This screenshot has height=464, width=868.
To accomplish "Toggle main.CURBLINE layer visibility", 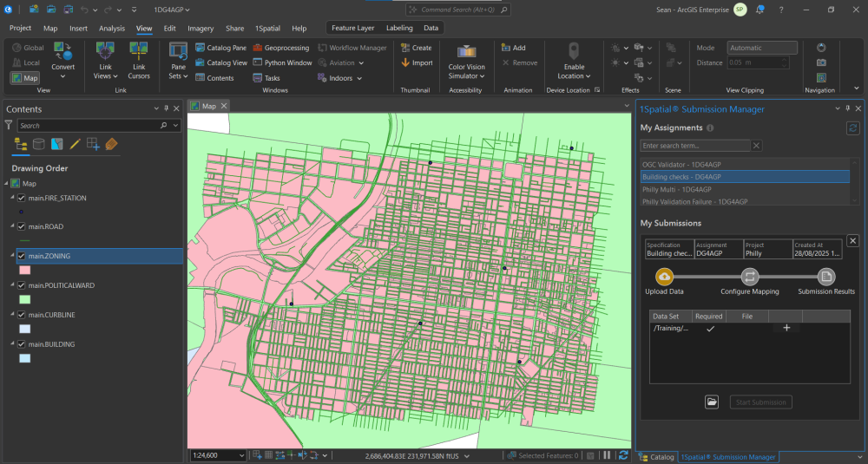I will (x=22, y=315).
